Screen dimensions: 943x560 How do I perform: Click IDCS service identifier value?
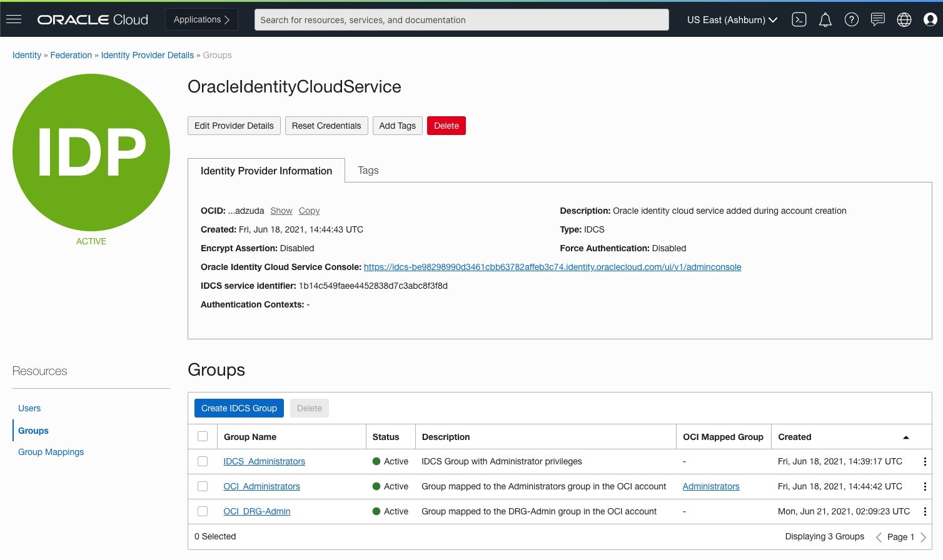373,286
